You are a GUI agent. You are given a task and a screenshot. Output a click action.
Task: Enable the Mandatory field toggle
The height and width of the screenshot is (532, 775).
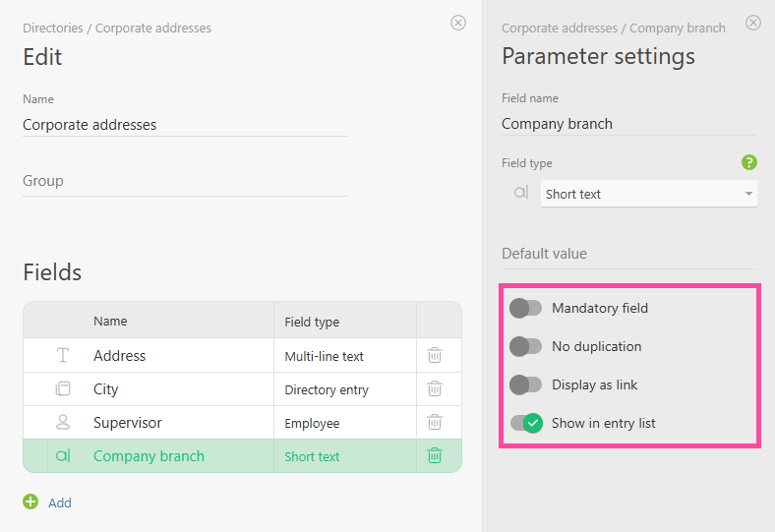(526, 308)
